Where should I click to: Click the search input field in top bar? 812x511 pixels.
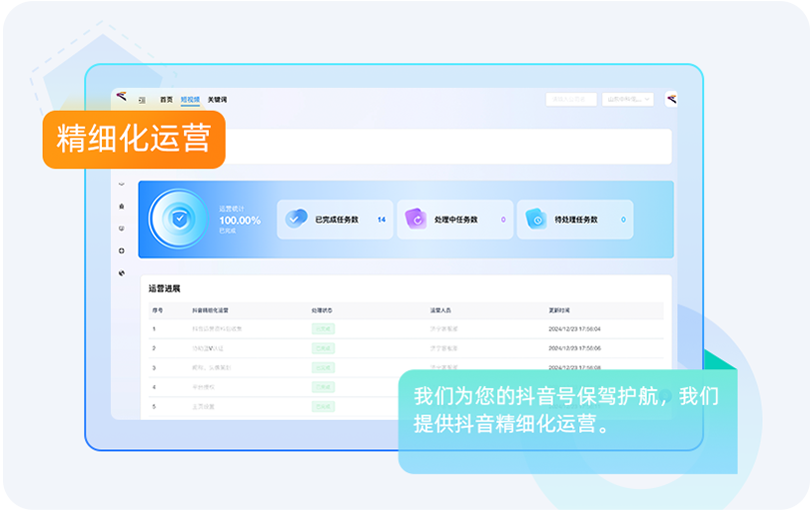(570, 99)
